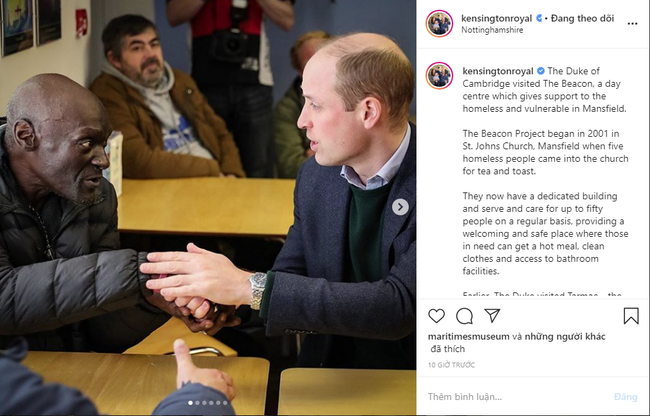
Task: Open comments via the speech bubble icon
Action: [x=464, y=316]
